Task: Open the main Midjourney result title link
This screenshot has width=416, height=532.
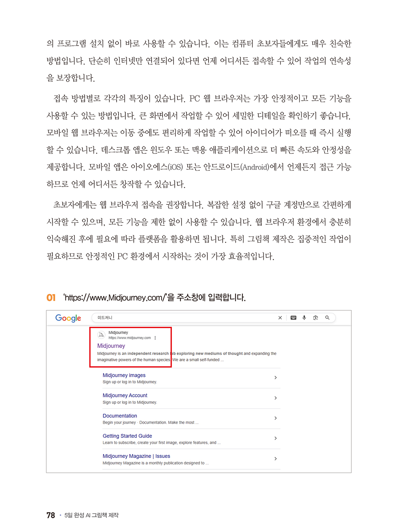Action: pyautogui.click(x=111, y=346)
